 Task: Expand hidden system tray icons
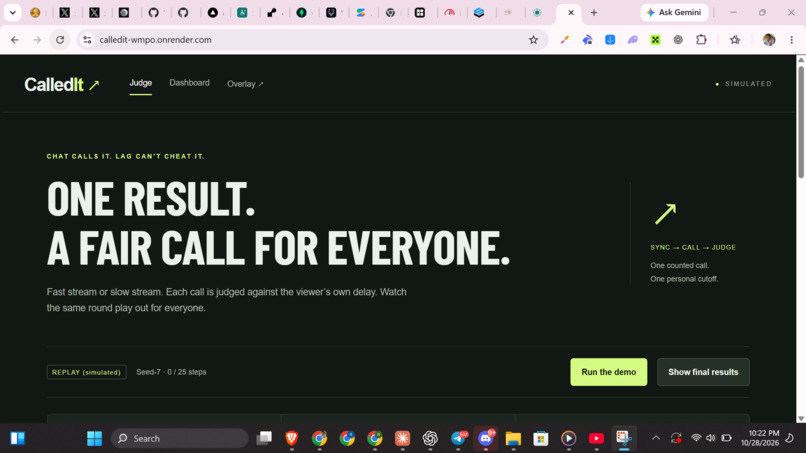click(x=656, y=438)
